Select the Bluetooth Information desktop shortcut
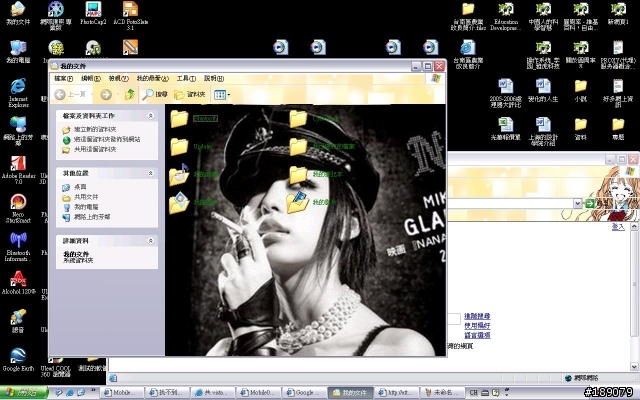The height and width of the screenshot is (400, 640). click(18, 247)
